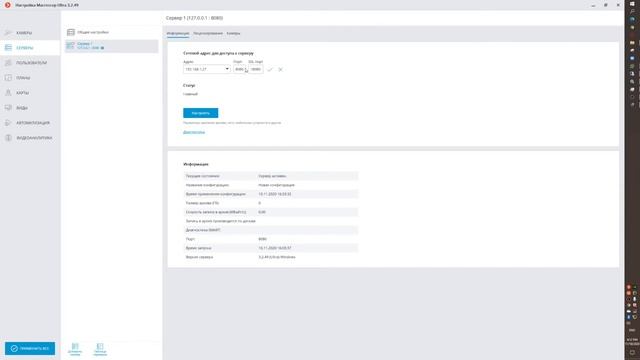
Task: Click into the port input field
Action: tap(240, 69)
